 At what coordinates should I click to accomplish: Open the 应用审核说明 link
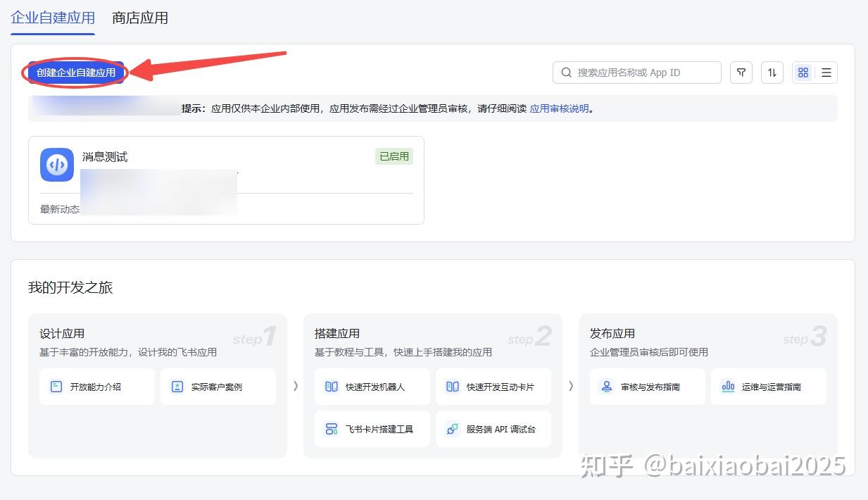tap(559, 108)
